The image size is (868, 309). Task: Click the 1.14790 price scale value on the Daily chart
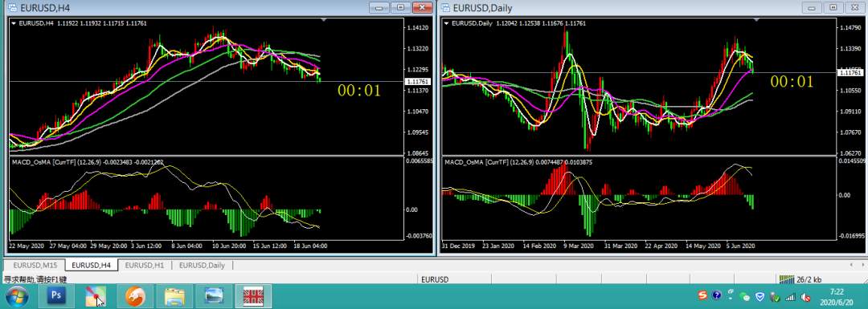[x=851, y=27]
